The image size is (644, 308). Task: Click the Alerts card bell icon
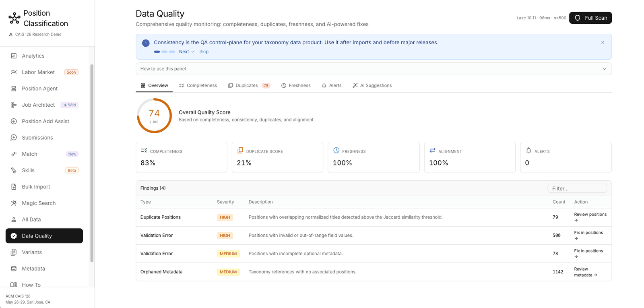coord(528,151)
